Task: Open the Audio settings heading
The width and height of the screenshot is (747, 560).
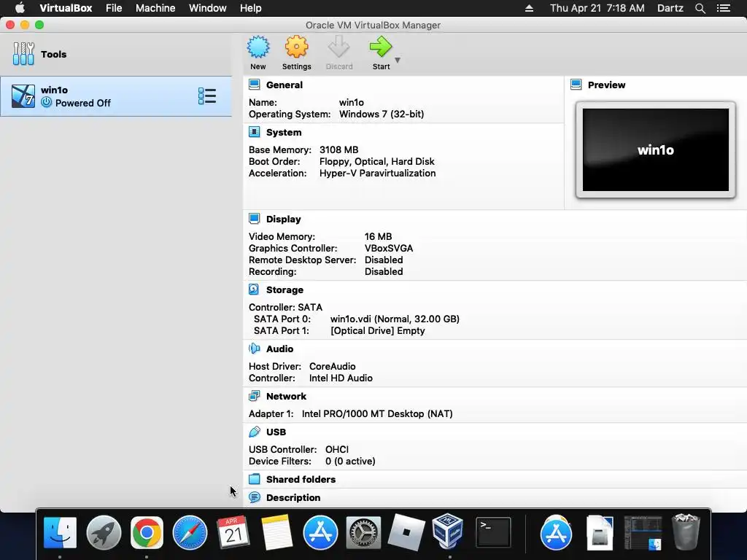Action: (x=279, y=349)
